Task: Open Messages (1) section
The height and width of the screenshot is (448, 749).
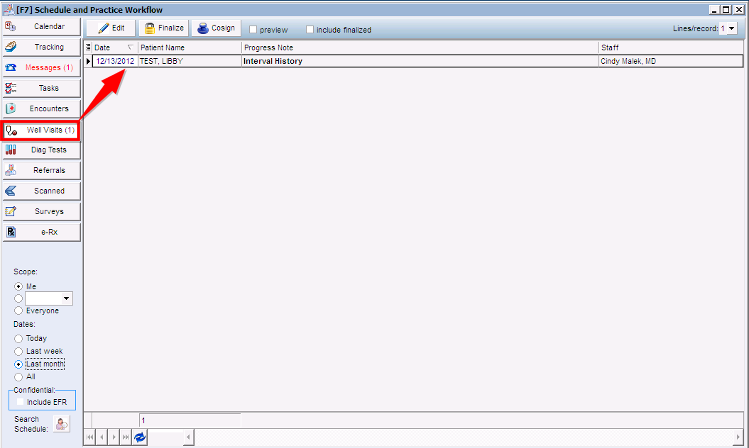Action: 42,67
